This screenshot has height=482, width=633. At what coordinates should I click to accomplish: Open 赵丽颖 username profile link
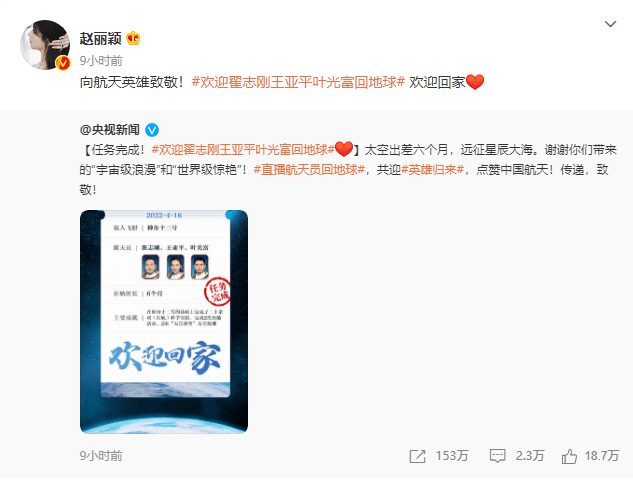101,39
